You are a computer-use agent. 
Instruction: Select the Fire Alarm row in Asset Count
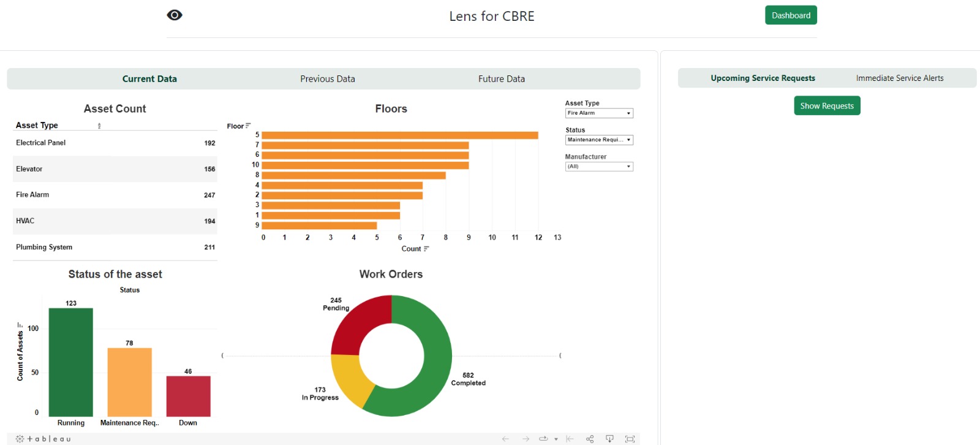tap(115, 195)
